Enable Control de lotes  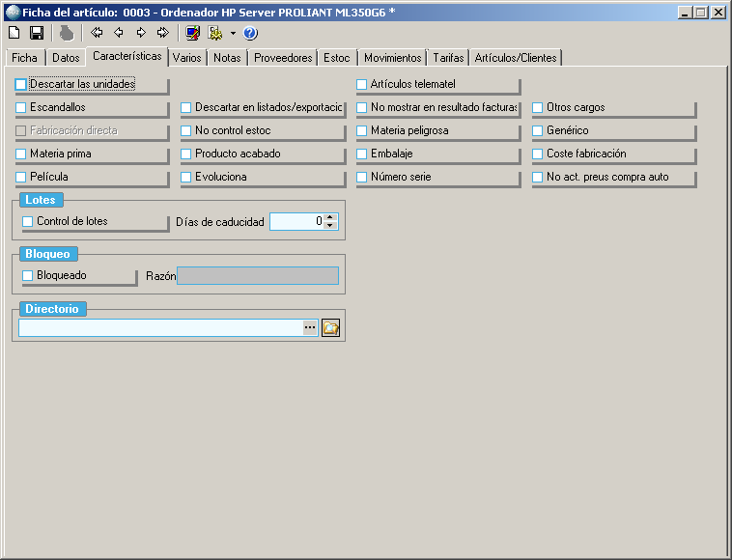(28, 222)
